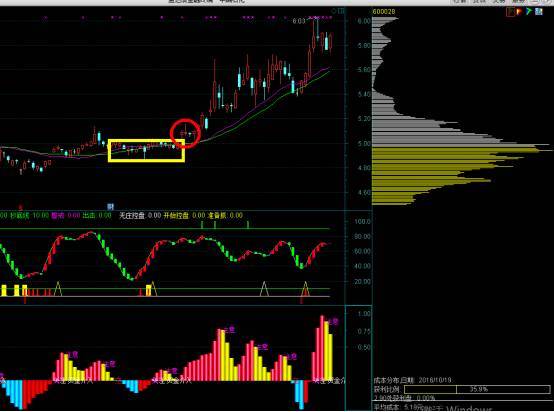This screenshot has height=412, width=554.
Task: Click the 无庄控盘 indicator label
Action: pyautogui.click(x=132, y=215)
